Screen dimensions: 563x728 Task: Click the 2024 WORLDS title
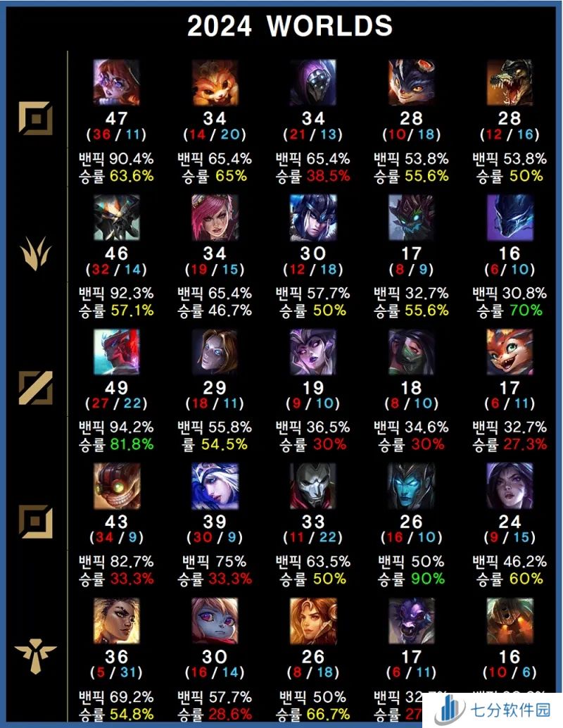(x=290, y=26)
